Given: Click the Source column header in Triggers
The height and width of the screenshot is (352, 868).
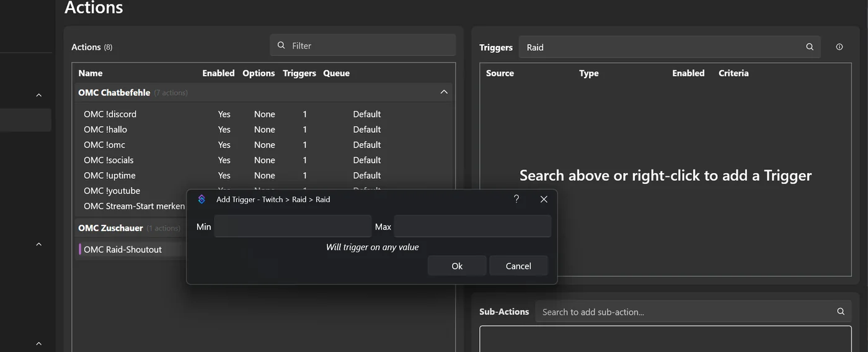Looking at the screenshot, I should pyautogui.click(x=500, y=73).
